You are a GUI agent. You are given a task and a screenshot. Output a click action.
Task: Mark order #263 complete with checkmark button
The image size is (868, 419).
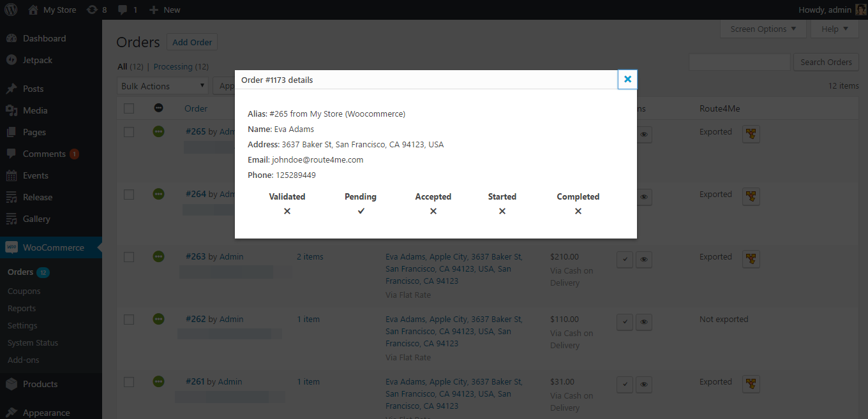point(625,260)
